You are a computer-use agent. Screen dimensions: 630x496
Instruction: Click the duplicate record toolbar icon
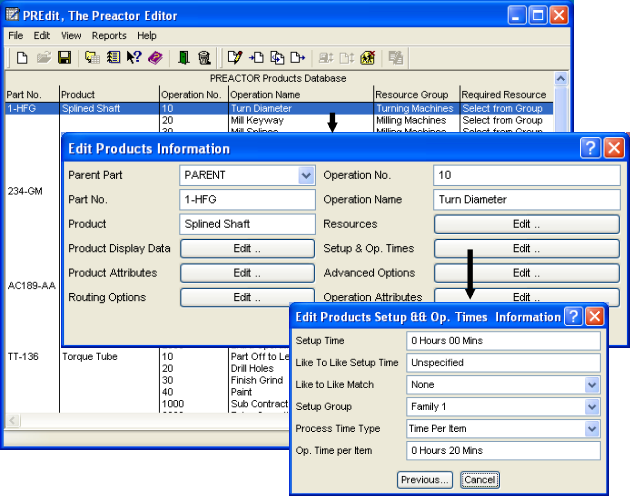(x=277, y=58)
